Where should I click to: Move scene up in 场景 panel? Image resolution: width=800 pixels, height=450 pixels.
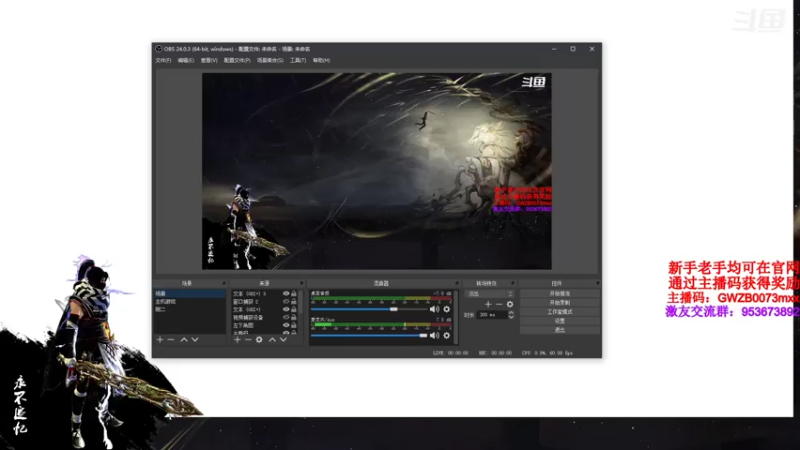(184, 340)
